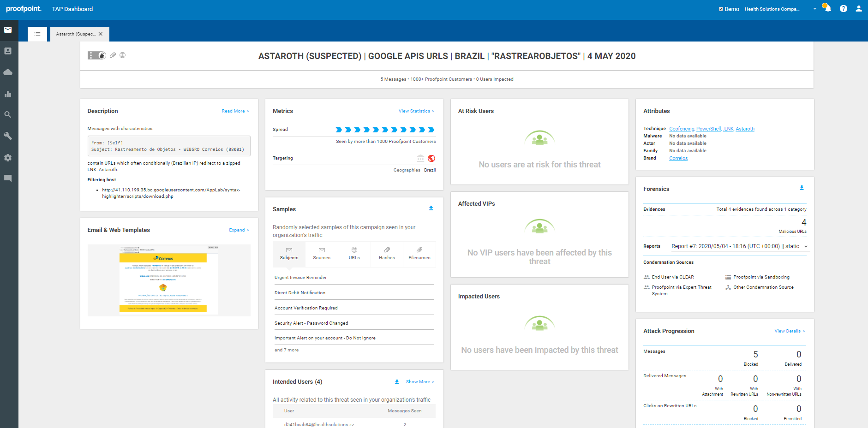The width and height of the screenshot is (868, 428).
Task: Download the Intended Users list
Action: 397,382
